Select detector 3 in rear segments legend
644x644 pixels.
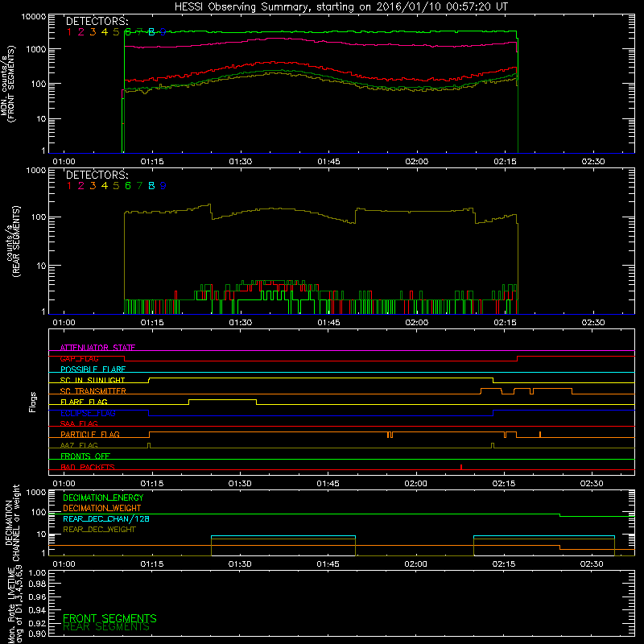tap(93, 186)
